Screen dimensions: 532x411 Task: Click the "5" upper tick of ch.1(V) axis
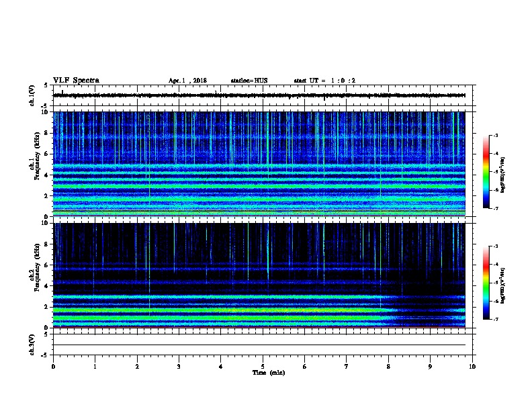point(46,85)
